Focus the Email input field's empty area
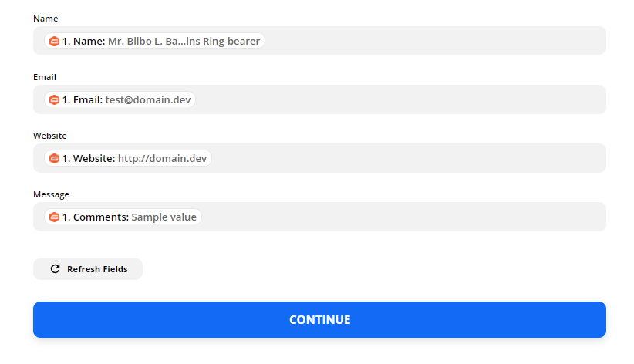 click(x=401, y=99)
